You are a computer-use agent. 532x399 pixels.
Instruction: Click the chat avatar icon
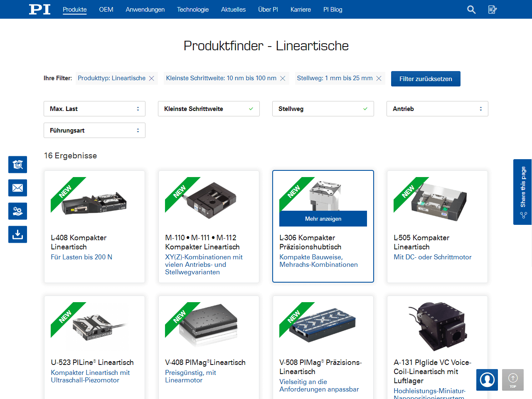pyautogui.click(x=487, y=379)
